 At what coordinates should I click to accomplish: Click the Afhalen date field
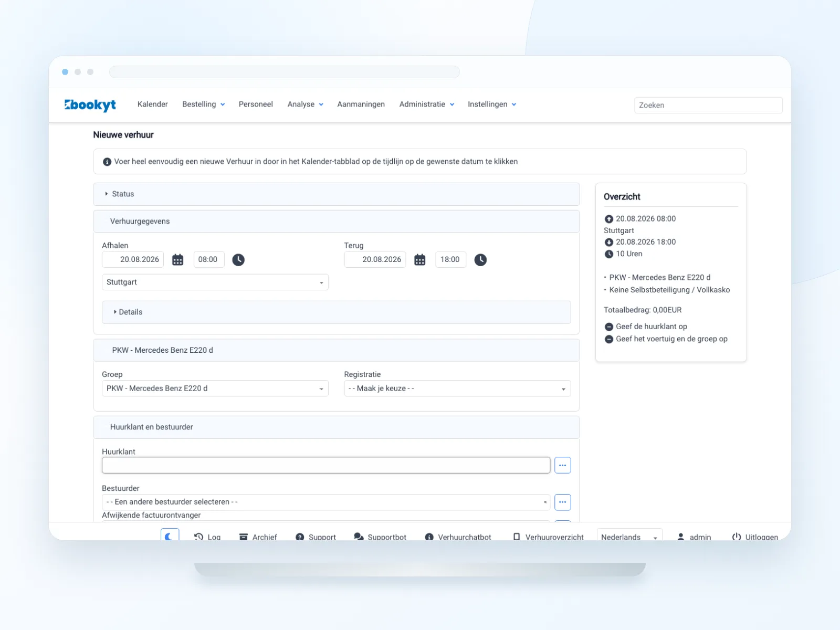(133, 259)
